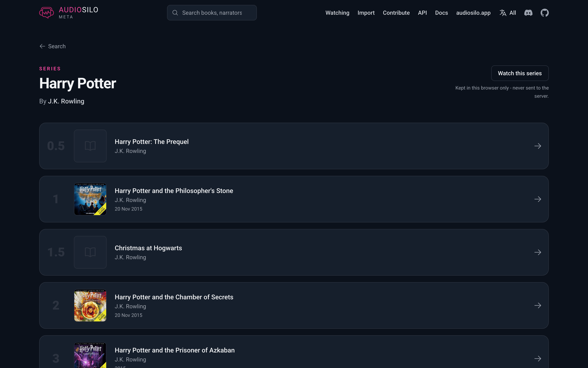Click the 20 Nov 2015 date under Chamber of Secrets
The height and width of the screenshot is (368, 588).
click(x=129, y=315)
